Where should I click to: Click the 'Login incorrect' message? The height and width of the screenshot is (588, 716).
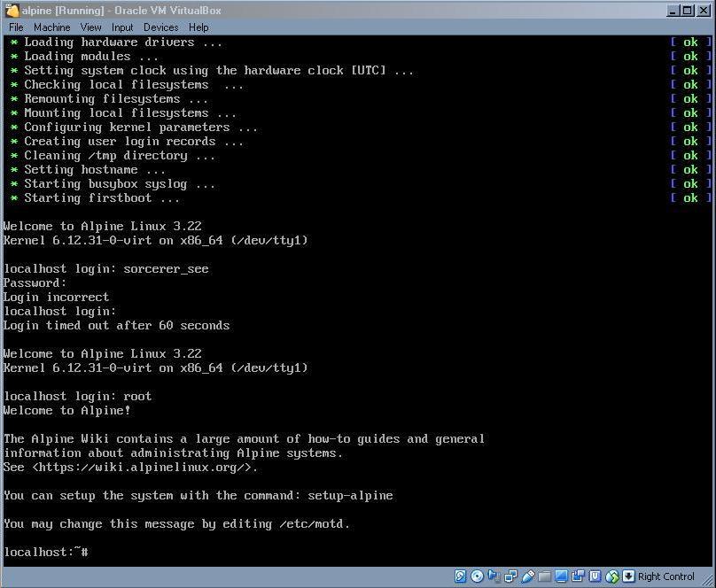point(56,297)
